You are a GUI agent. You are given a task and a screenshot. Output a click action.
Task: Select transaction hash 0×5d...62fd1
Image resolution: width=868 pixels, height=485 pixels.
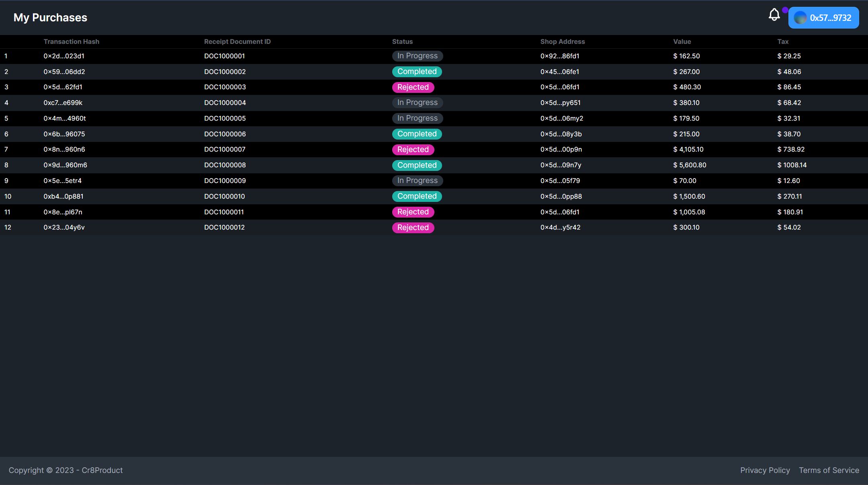click(x=63, y=87)
